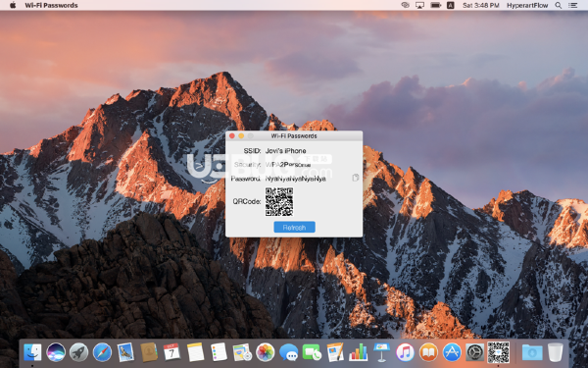The image size is (588, 368).
Task: Click the Wi-Fi QR code image
Action: (x=279, y=201)
